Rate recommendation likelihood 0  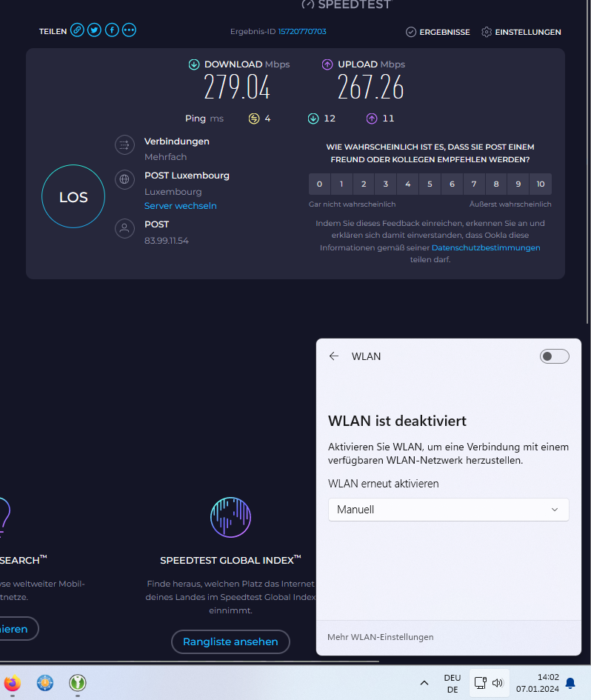(x=320, y=184)
